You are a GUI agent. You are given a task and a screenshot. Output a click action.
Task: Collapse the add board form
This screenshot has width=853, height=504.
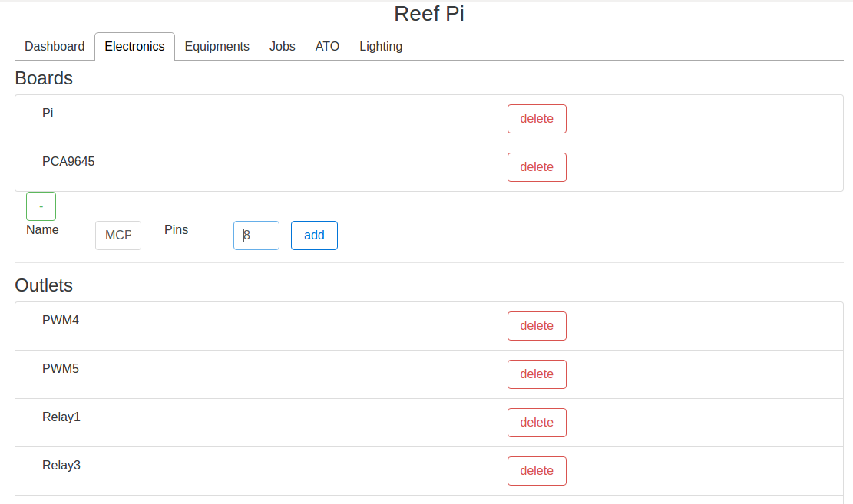[41, 206]
